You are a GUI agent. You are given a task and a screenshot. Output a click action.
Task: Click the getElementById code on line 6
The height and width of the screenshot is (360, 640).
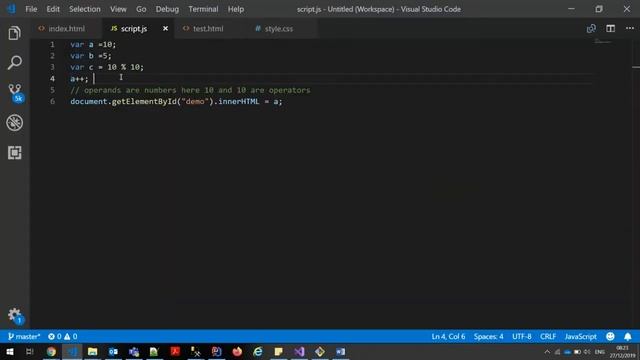(144, 101)
